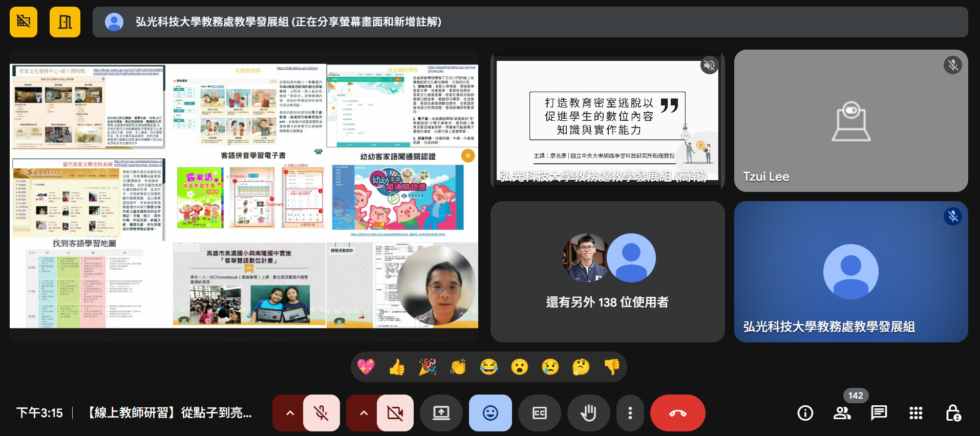Toggle the microphone mute button
Image resolution: width=980 pixels, height=436 pixels.
click(x=321, y=413)
